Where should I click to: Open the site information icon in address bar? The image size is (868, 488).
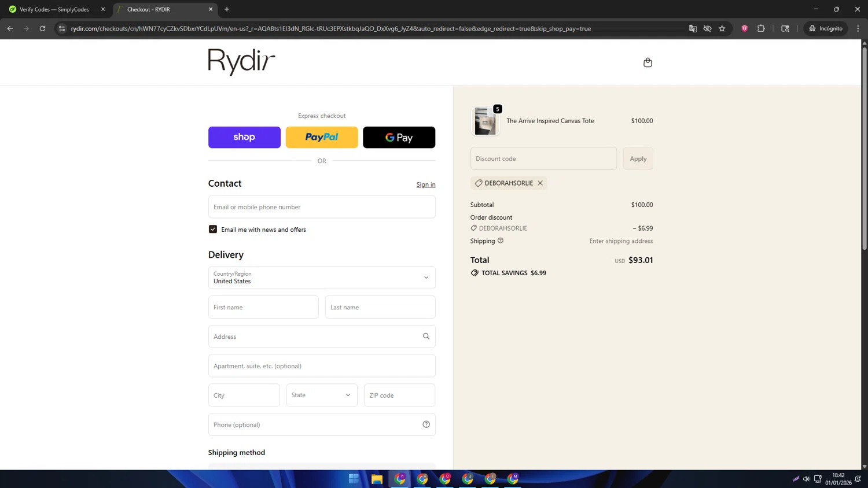click(x=62, y=28)
